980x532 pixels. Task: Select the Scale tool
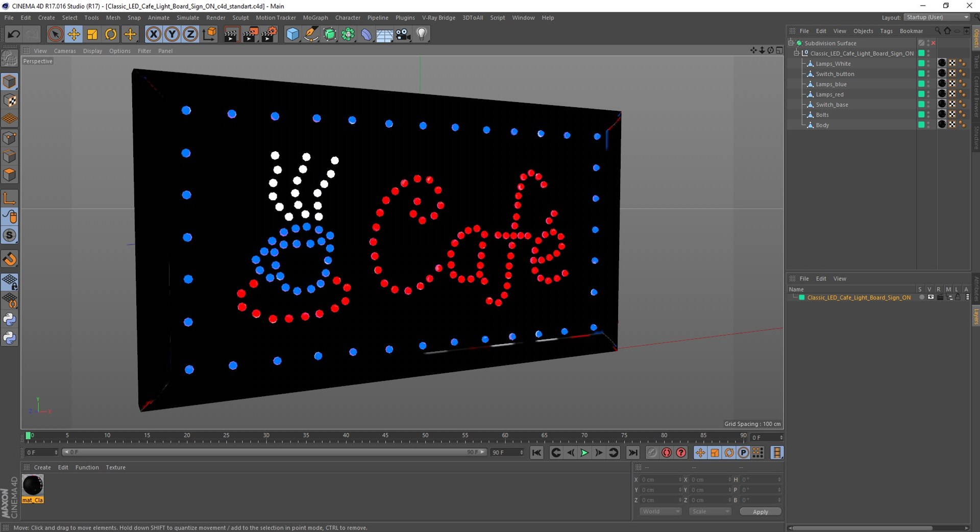(x=92, y=34)
